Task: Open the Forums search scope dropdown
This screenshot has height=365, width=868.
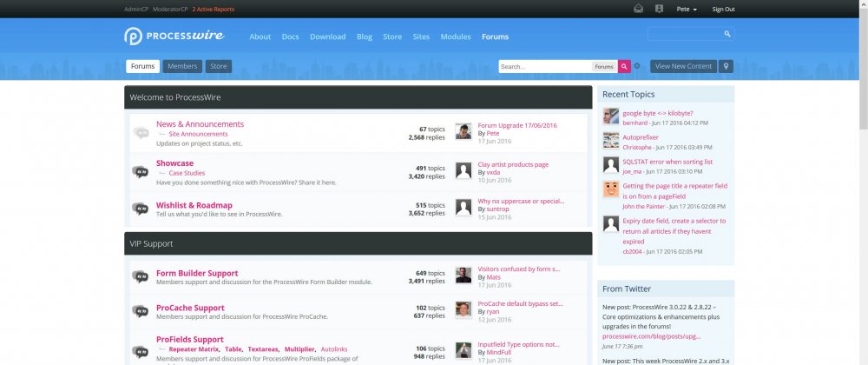Action: tap(604, 66)
